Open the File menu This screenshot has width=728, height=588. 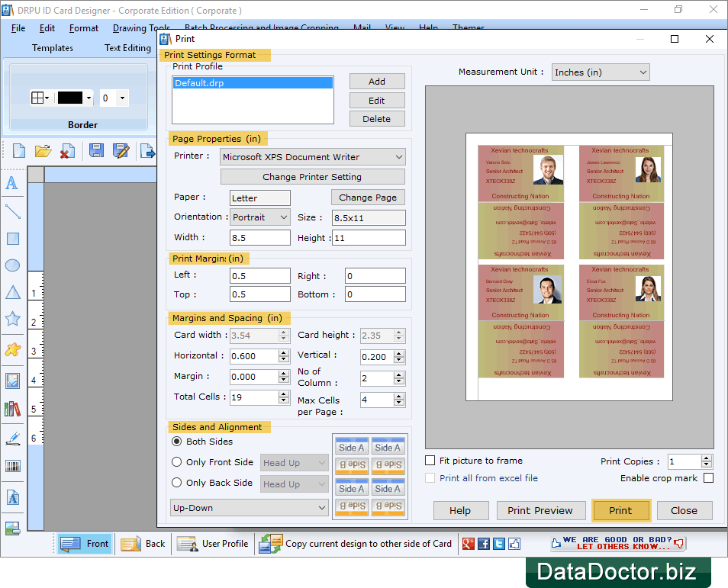tap(18, 28)
